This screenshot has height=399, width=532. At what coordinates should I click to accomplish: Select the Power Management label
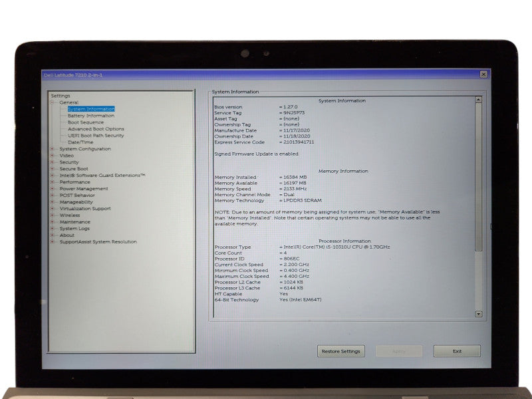point(84,189)
